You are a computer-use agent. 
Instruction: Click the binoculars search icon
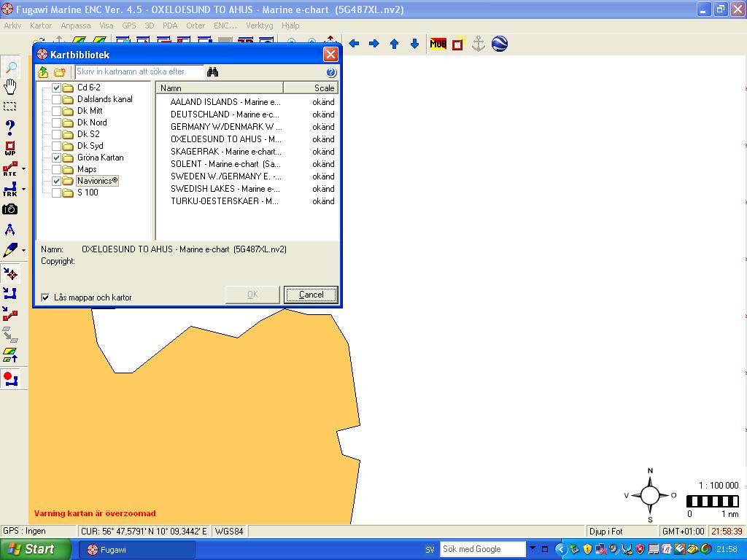click(x=212, y=72)
